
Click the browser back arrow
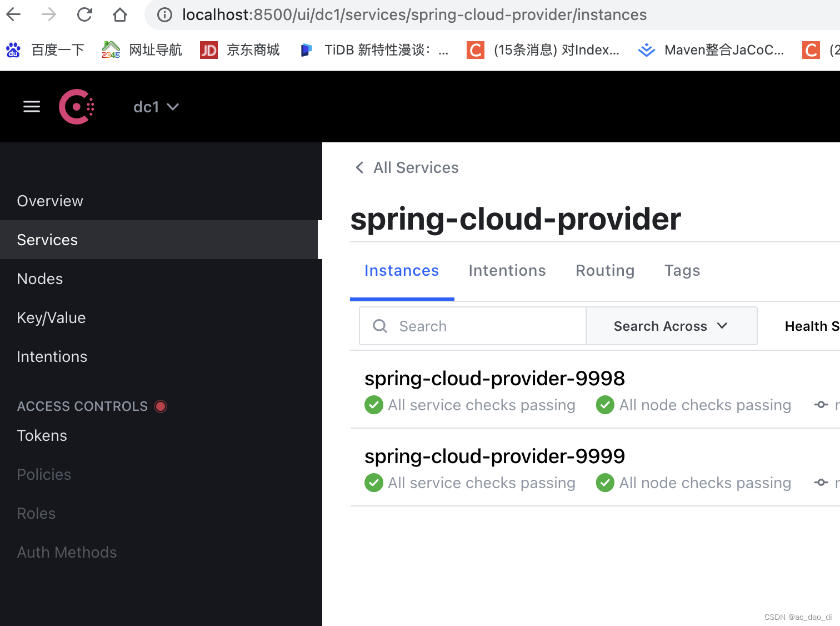pyautogui.click(x=13, y=14)
